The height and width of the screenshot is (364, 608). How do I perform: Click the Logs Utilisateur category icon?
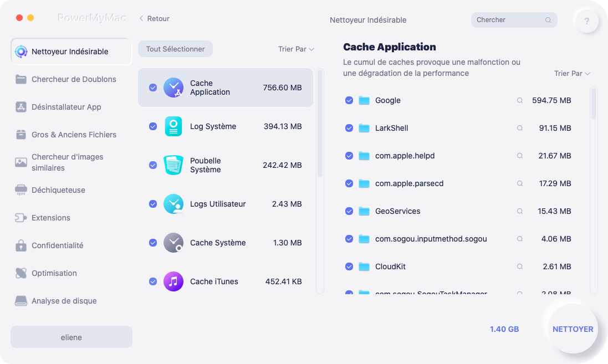pyautogui.click(x=173, y=204)
